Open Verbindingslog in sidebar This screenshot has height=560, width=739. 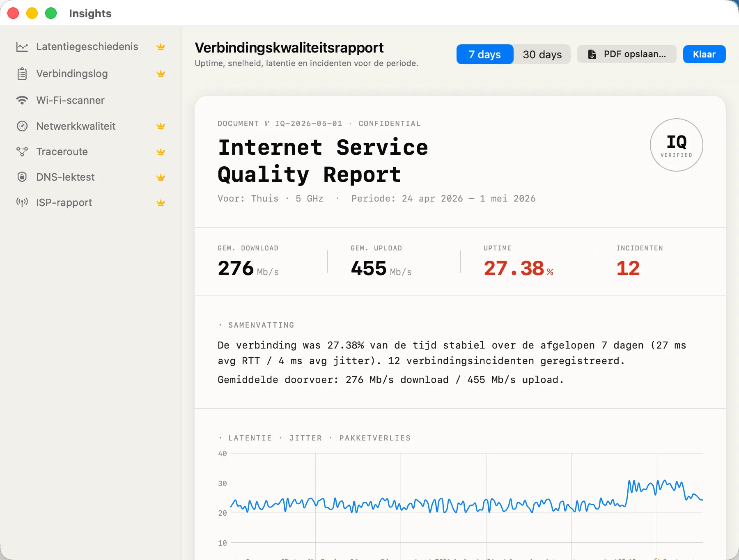(x=90, y=73)
